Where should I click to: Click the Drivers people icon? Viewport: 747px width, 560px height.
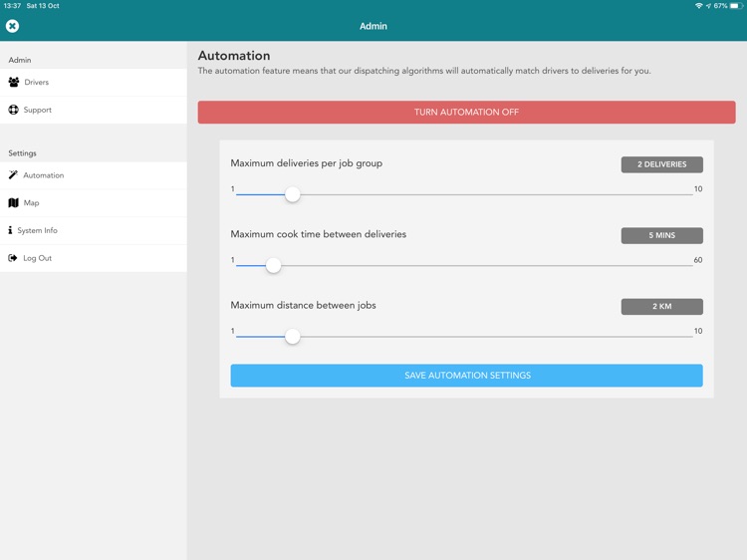pos(14,82)
